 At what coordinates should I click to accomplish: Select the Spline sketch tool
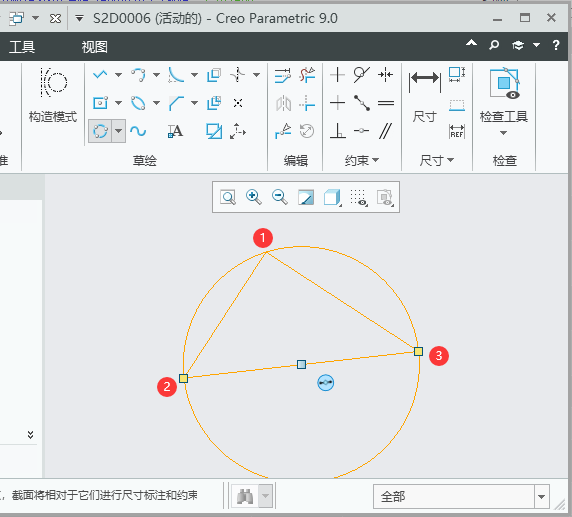[x=138, y=131]
